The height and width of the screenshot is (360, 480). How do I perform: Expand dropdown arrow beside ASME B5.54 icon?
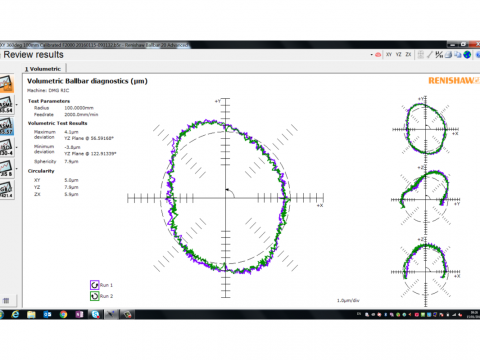(17, 105)
